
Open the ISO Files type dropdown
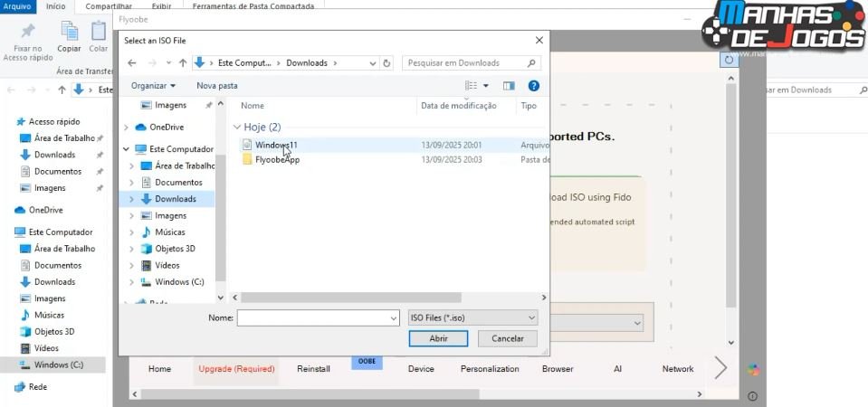[x=472, y=318]
